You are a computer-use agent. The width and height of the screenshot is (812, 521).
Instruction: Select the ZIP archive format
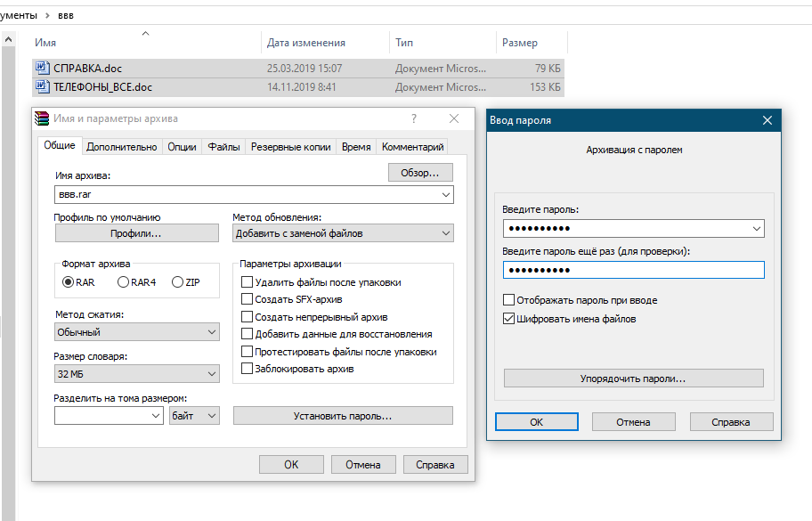tap(178, 282)
